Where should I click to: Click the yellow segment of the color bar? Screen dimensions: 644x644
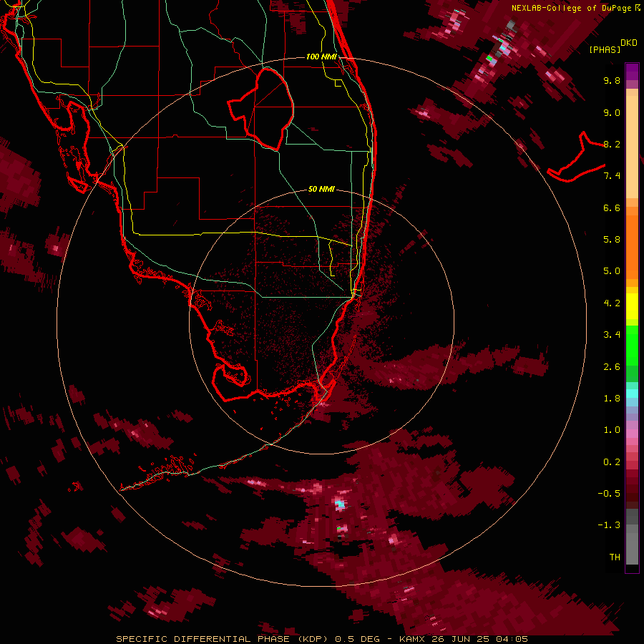coord(632,306)
